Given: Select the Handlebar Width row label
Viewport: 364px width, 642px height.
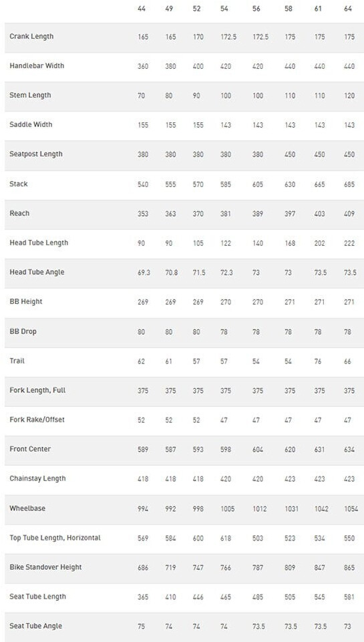Looking at the screenshot, I should pyautogui.click(x=37, y=66).
